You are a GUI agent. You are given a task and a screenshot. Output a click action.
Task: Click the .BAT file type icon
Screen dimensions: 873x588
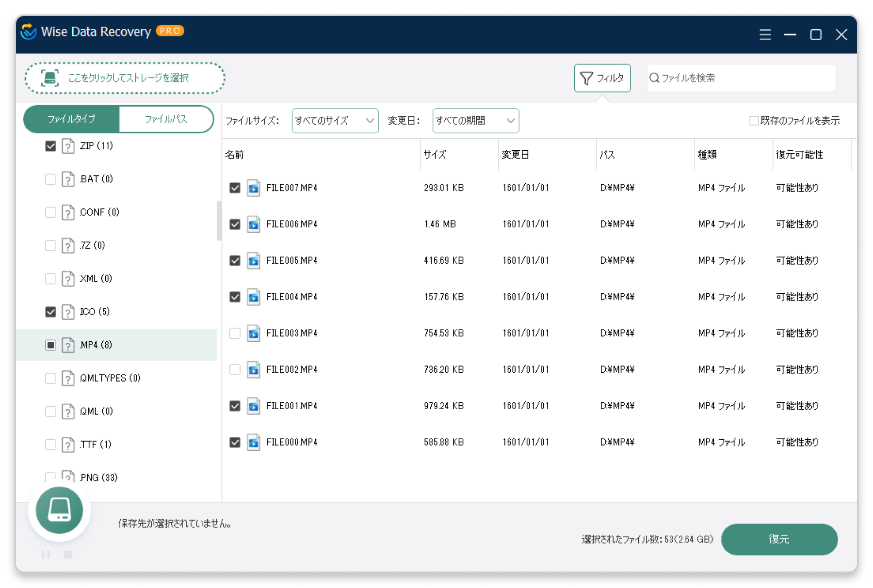[68, 179]
